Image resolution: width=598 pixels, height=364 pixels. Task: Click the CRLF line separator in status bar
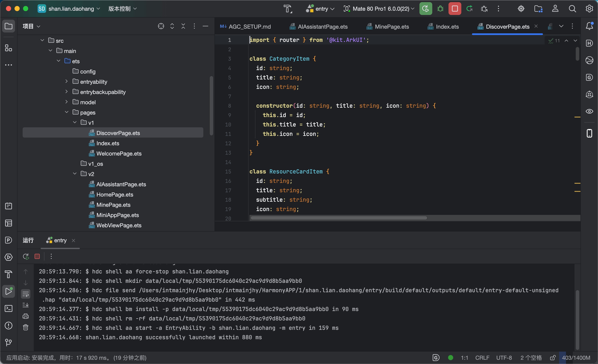click(482, 358)
